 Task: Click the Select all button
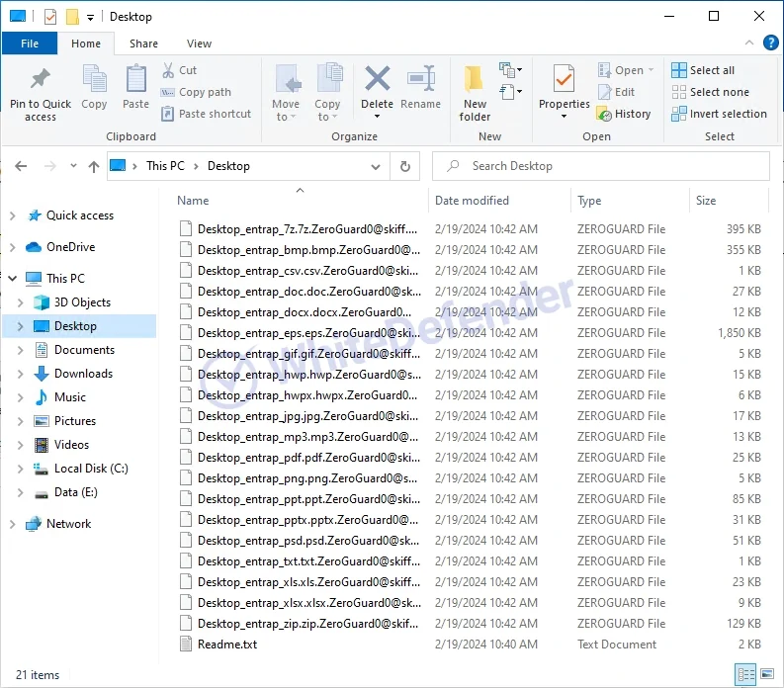(703, 70)
